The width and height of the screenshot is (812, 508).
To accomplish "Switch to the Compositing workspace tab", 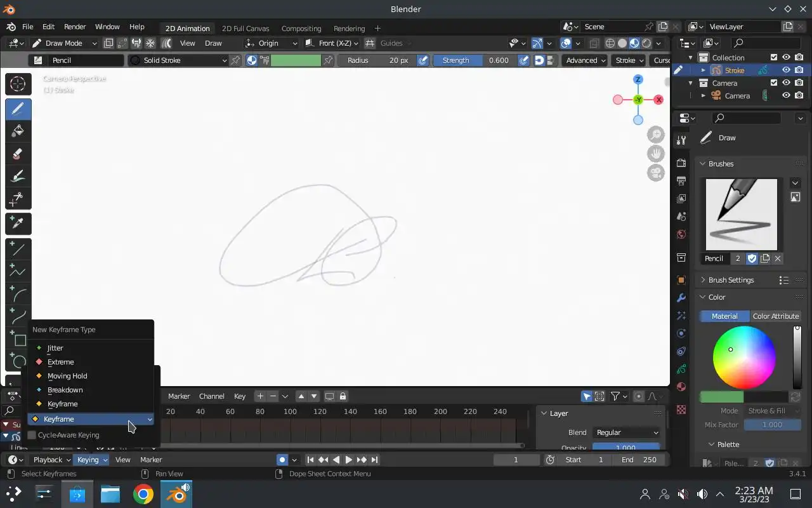I will [x=301, y=29].
